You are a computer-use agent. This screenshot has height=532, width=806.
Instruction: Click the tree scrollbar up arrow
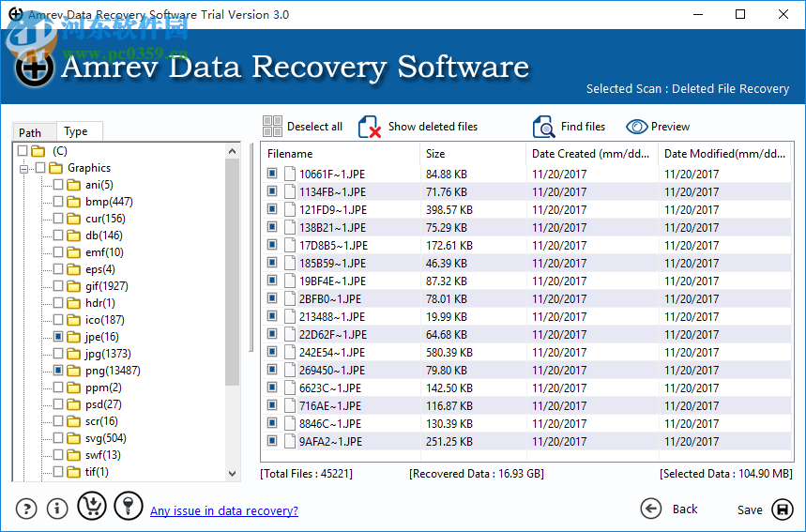coord(233,151)
